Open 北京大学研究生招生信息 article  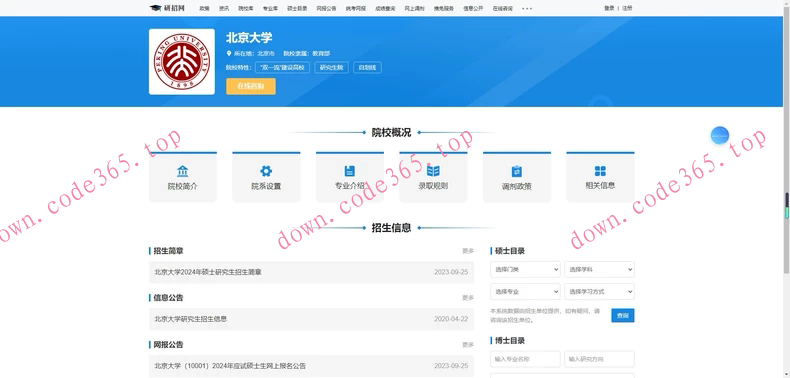(190, 319)
